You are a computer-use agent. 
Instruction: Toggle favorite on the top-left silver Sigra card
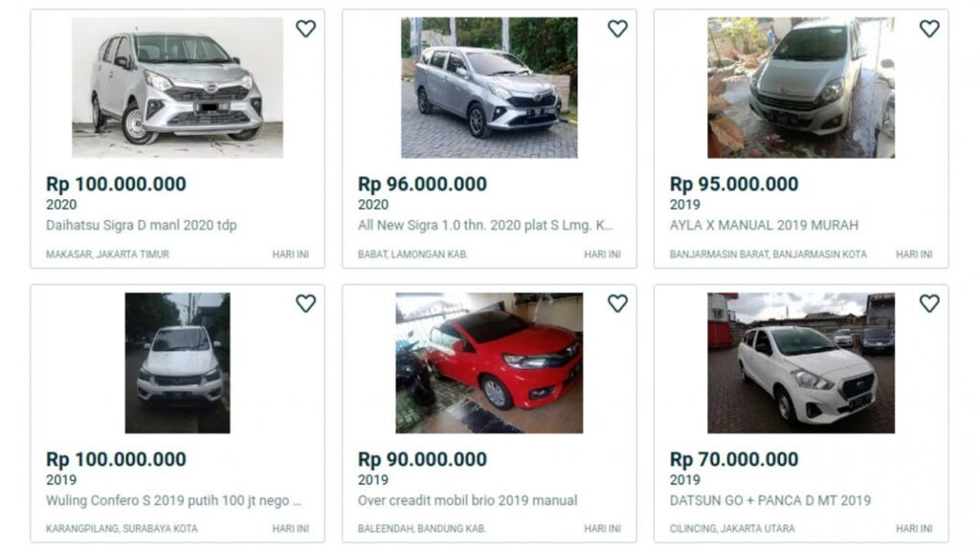307,29
